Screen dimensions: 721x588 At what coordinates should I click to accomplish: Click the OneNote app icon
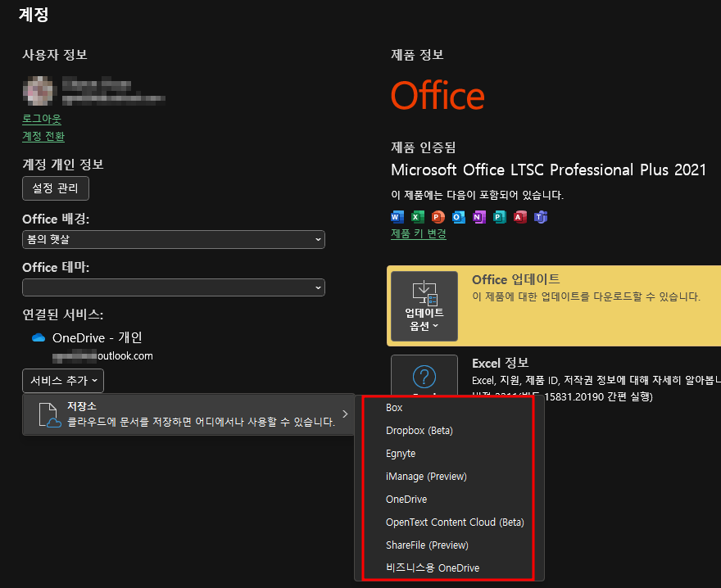coord(479,216)
